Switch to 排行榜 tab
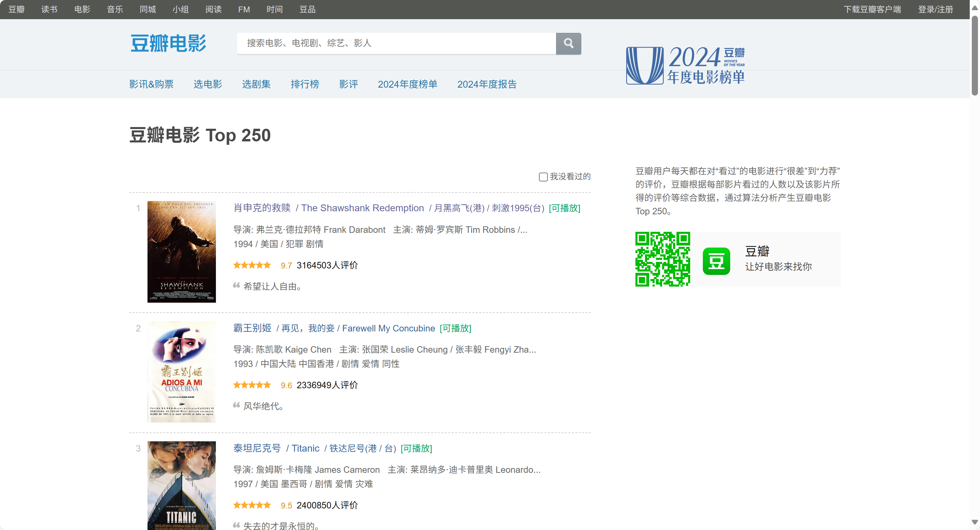The height and width of the screenshot is (530, 980). pos(305,84)
